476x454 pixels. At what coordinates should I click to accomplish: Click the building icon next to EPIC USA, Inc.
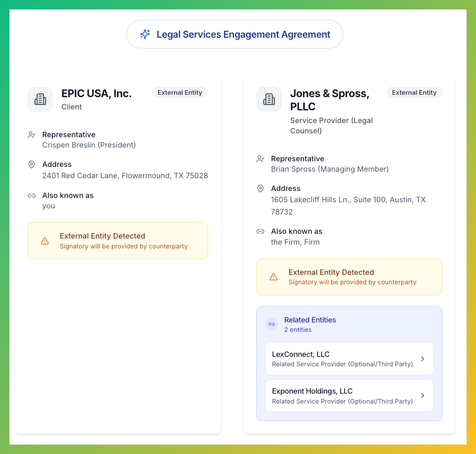40,99
